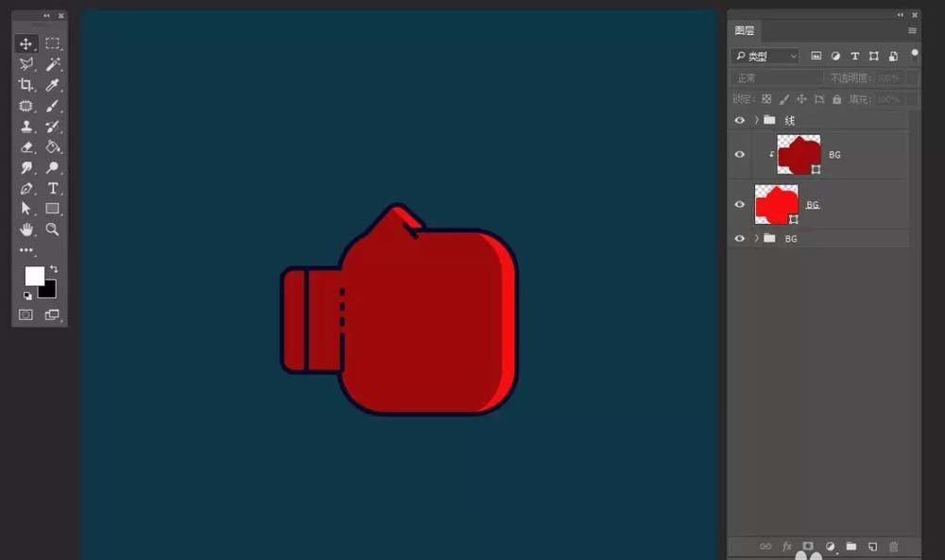Hide the bright red BG shape layer

pos(740,205)
